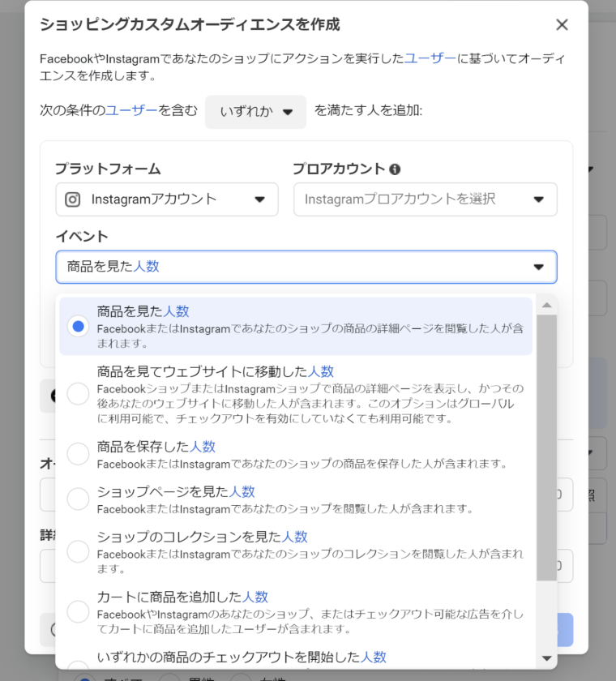Click ユーザー link in 次の条件の sentence
616x681 pixels.
[x=131, y=111]
